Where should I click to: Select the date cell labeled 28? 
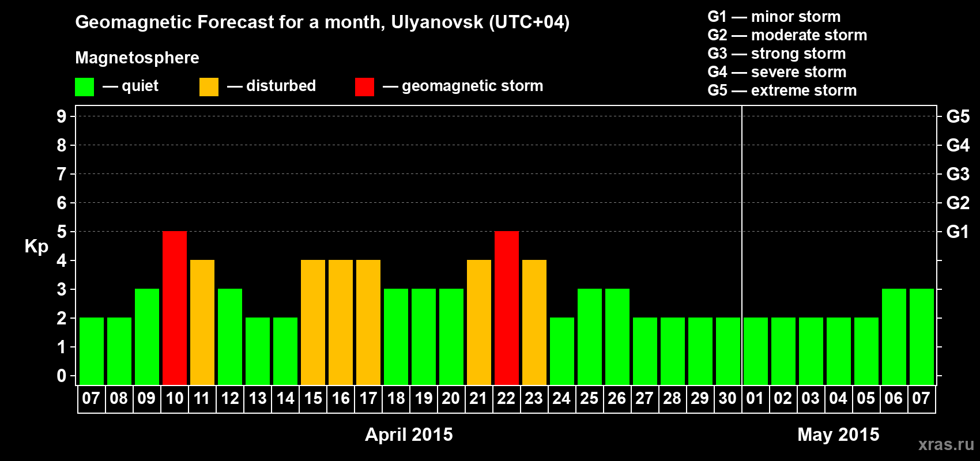click(x=673, y=399)
